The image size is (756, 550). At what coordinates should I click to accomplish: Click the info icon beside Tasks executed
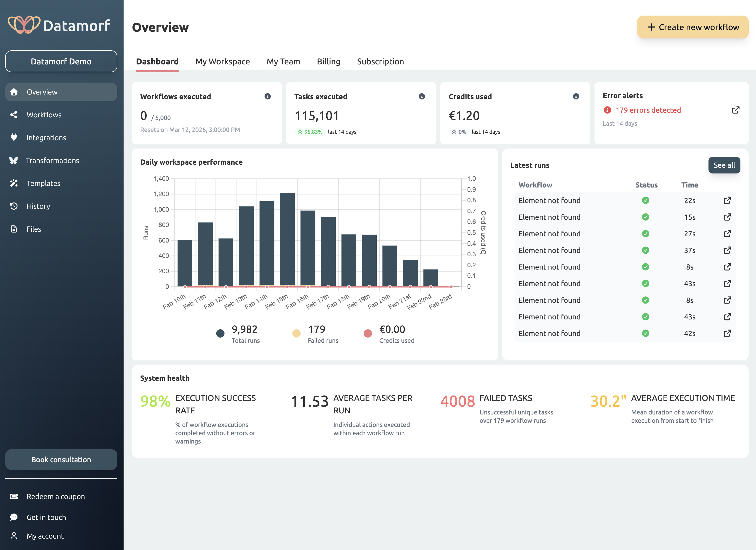point(422,96)
